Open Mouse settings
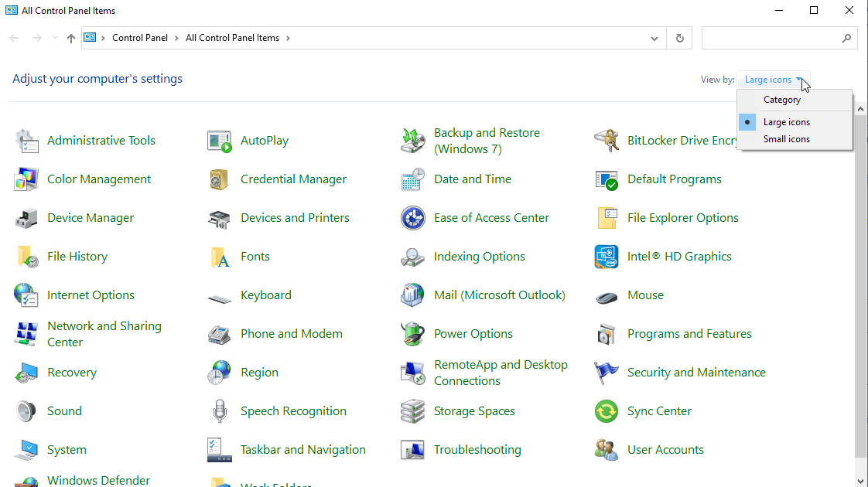Viewport: 868px width, 487px height. pos(645,295)
